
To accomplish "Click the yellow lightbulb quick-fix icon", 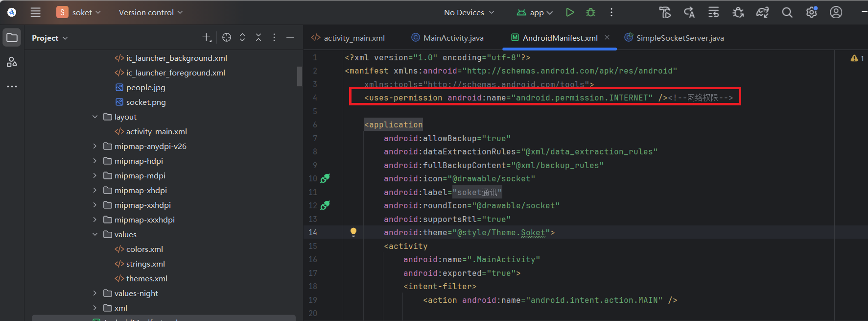I will [353, 232].
